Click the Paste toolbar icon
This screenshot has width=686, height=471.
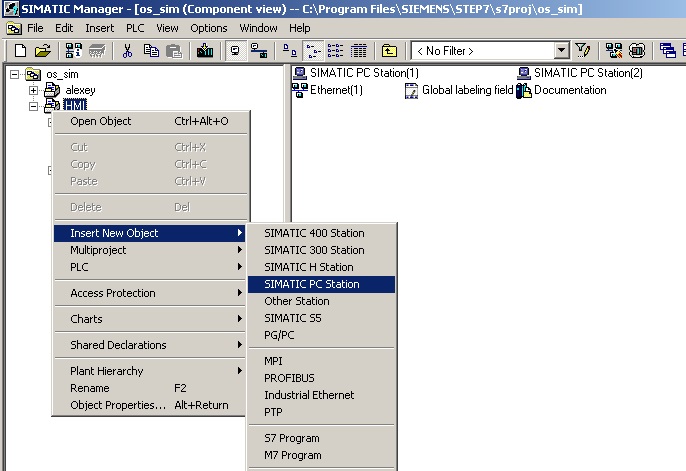pyautogui.click(x=174, y=51)
